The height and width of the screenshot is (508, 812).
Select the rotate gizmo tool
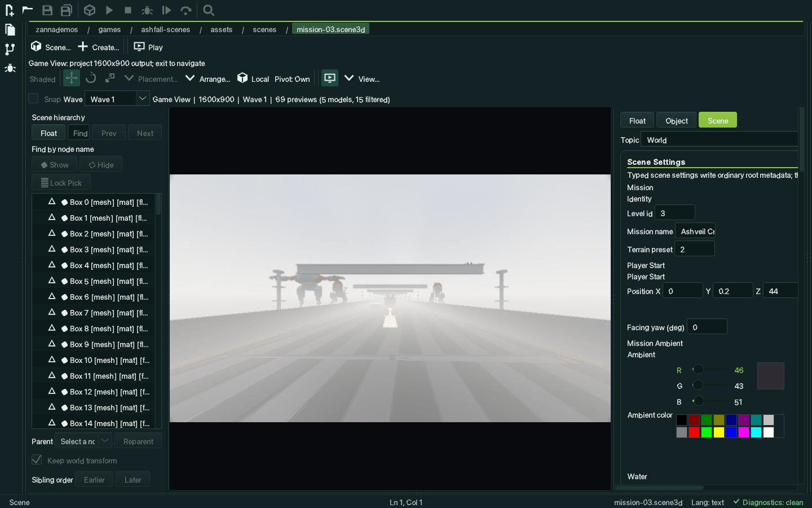tap(91, 78)
